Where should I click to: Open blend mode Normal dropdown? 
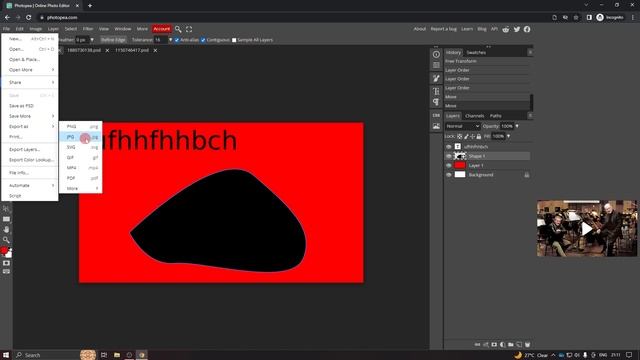coord(462,126)
